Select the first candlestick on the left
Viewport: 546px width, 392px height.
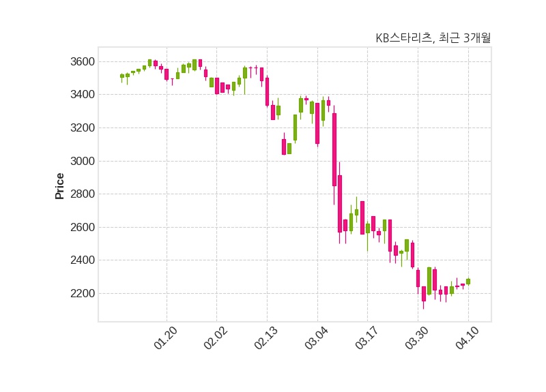[x=122, y=76]
